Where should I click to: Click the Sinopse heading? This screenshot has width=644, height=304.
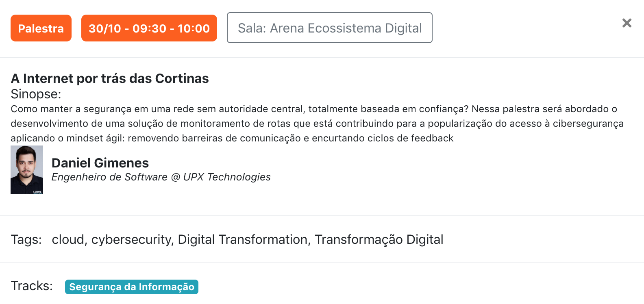coord(36,94)
